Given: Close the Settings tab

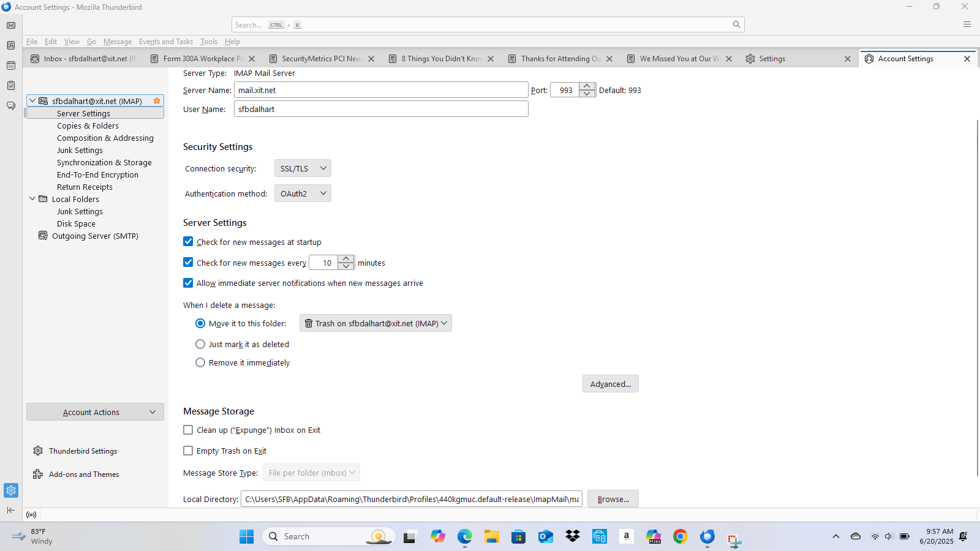Looking at the screenshot, I should [x=848, y=59].
